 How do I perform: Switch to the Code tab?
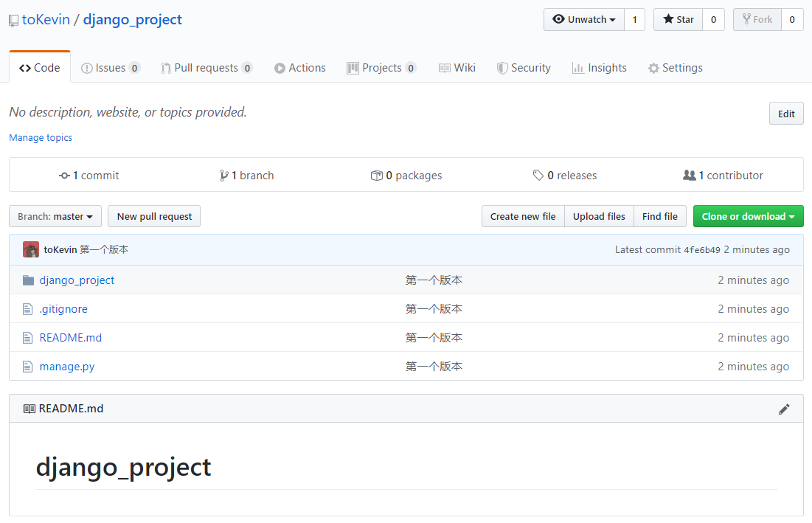pos(40,68)
